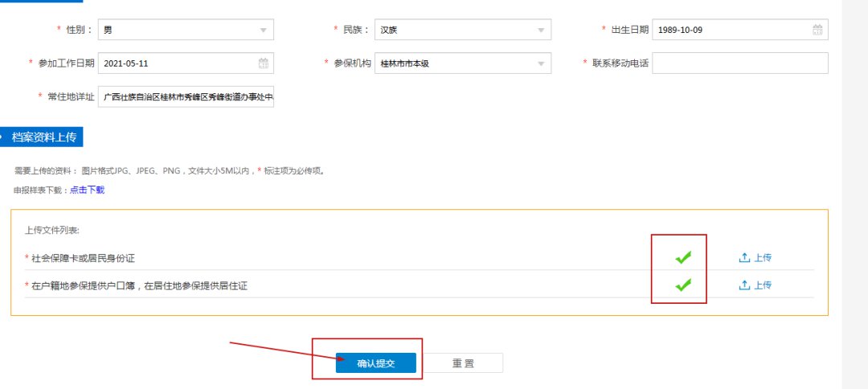The image size is (868, 389).
Task: Focus the 联系移动电话 input field
Action: click(739, 63)
